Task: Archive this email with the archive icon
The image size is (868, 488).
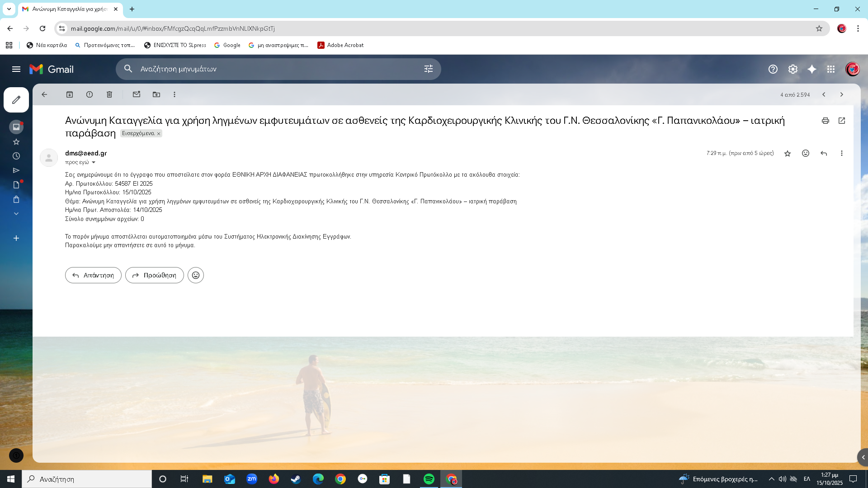Action: pyautogui.click(x=70, y=94)
